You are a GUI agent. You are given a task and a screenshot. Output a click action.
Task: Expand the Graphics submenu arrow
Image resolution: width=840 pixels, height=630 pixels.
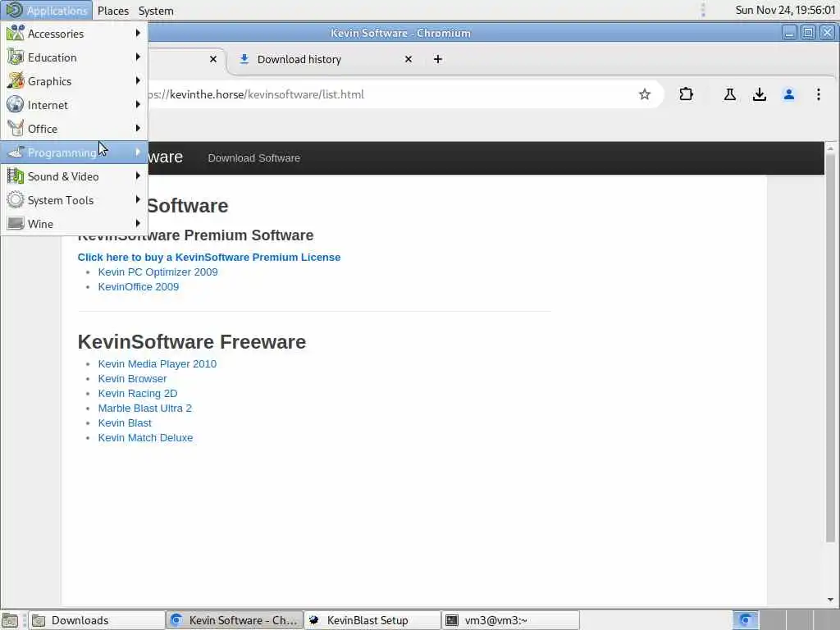[138, 80]
